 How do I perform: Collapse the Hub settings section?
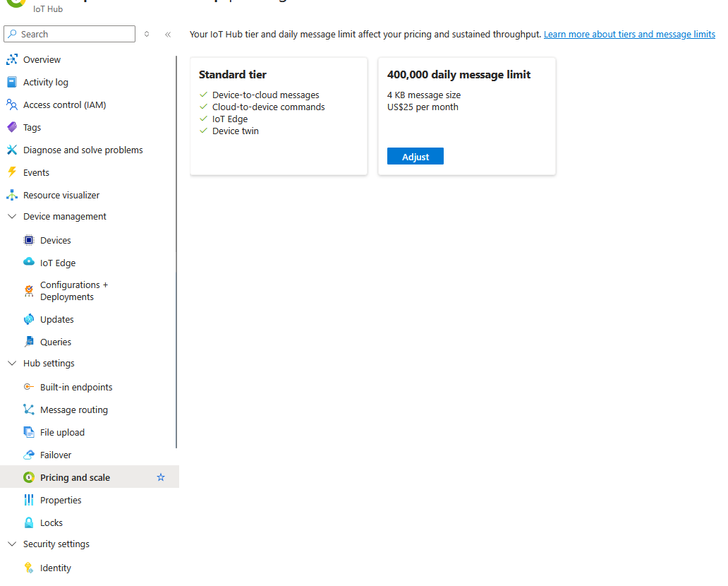pyautogui.click(x=12, y=364)
